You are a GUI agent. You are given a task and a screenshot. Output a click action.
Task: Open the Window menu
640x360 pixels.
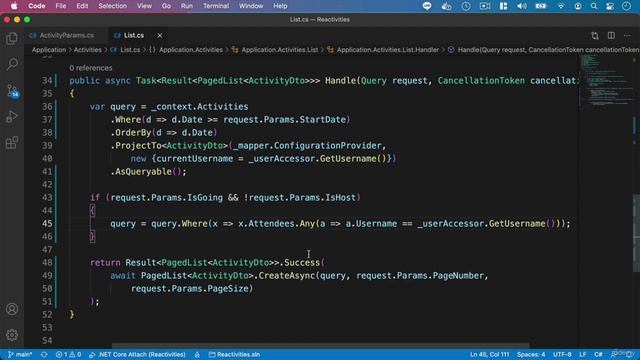click(x=251, y=6)
